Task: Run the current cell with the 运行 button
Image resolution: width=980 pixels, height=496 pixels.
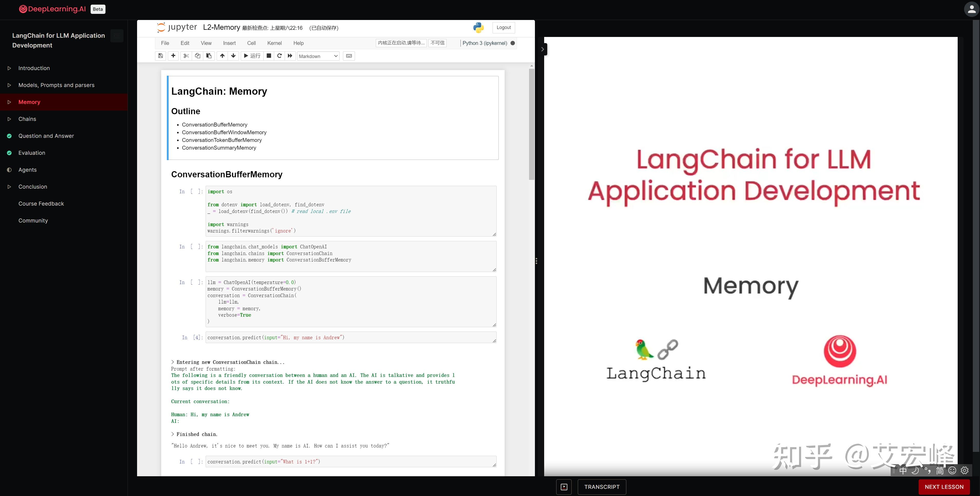Action: click(x=252, y=56)
